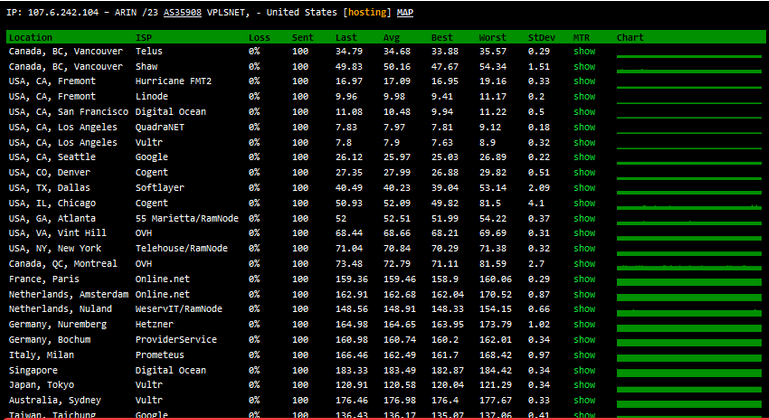The height and width of the screenshot is (420, 769).
Task: Open the AS35908 link in header
Action: click(x=182, y=13)
